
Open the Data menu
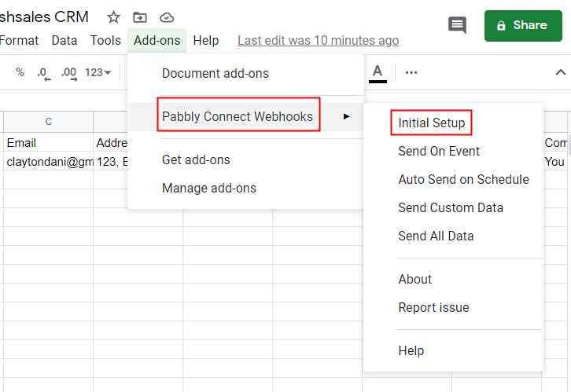click(64, 40)
